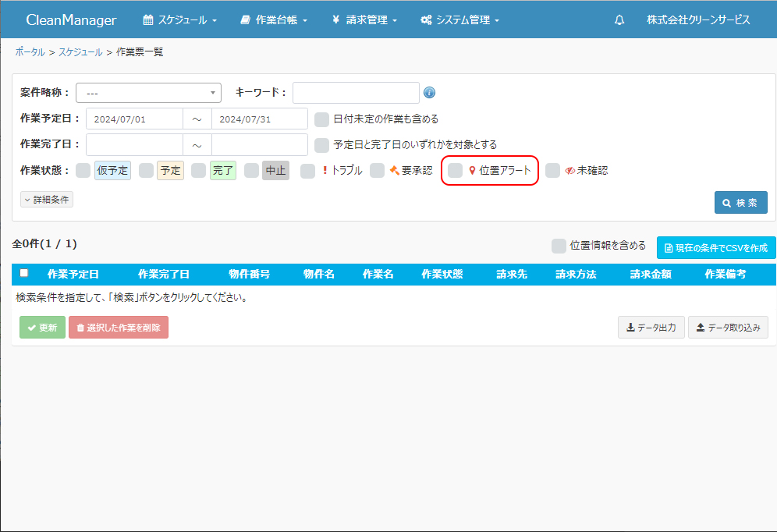Toggle 位置情報を含める checkbox
Viewport: 777px width, 532px height.
click(x=559, y=246)
